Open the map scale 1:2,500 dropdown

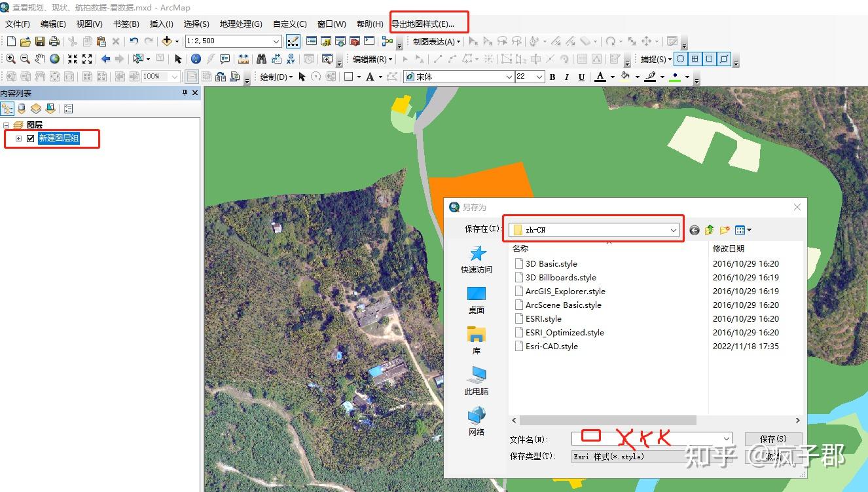coord(278,41)
